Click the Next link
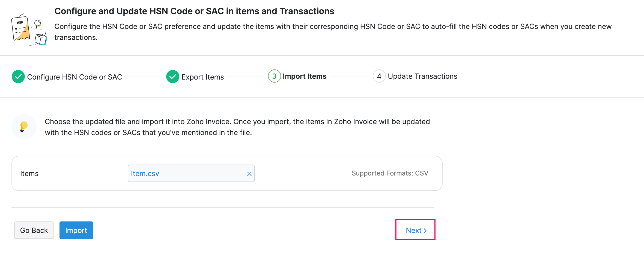644x263 pixels. tap(414, 230)
